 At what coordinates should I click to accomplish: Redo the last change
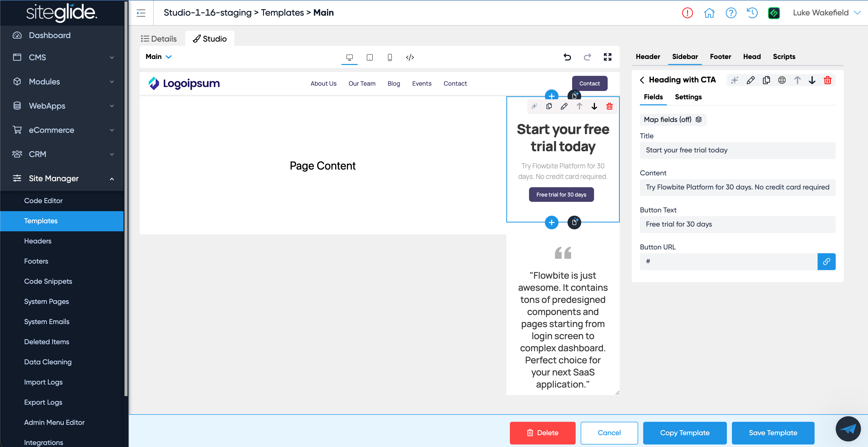coord(587,57)
